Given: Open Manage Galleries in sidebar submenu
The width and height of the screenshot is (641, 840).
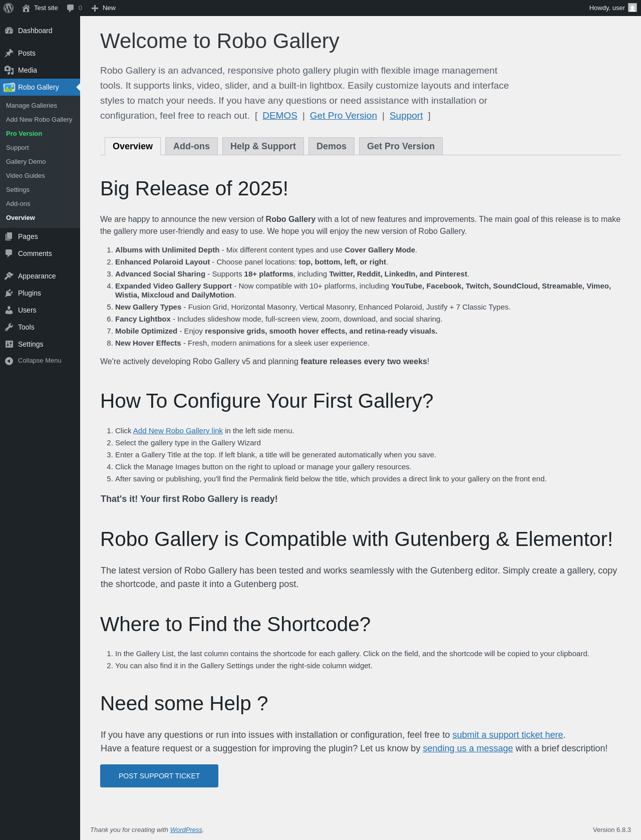Looking at the screenshot, I should [32, 106].
